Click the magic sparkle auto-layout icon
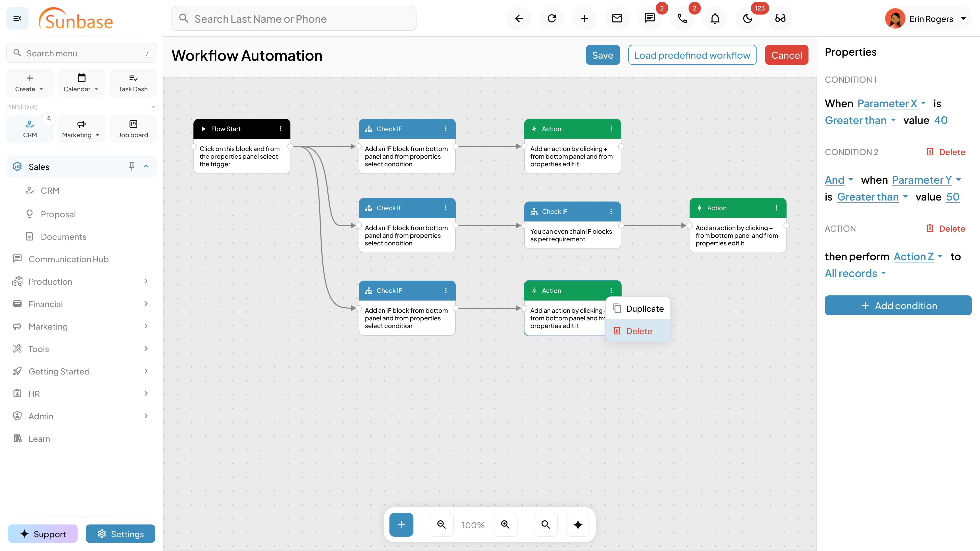This screenshot has width=980, height=551. pos(578,525)
